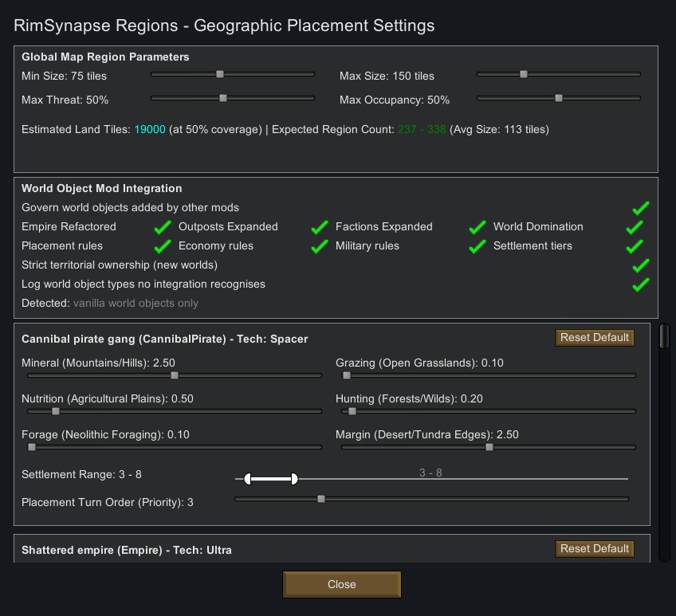Toggle Military rules checkmark
The width and height of the screenshot is (676, 616).
pyautogui.click(x=478, y=246)
